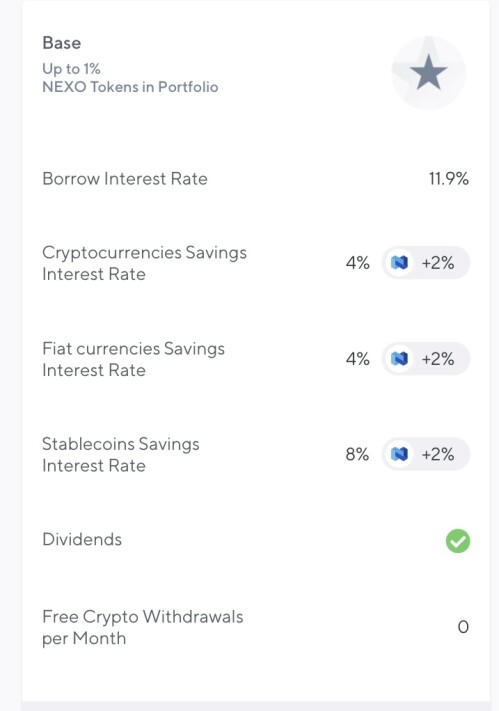Click the green Dividends checkmark icon
Viewport: 499px width, 711px height.
[x=458, y=541]
